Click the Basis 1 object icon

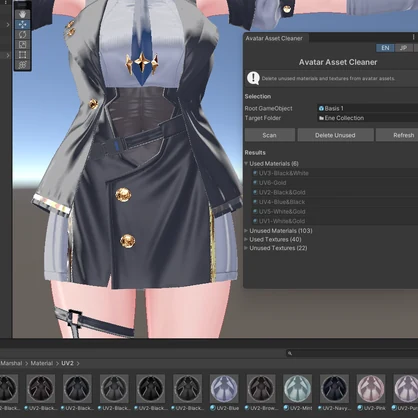[321, 108]
